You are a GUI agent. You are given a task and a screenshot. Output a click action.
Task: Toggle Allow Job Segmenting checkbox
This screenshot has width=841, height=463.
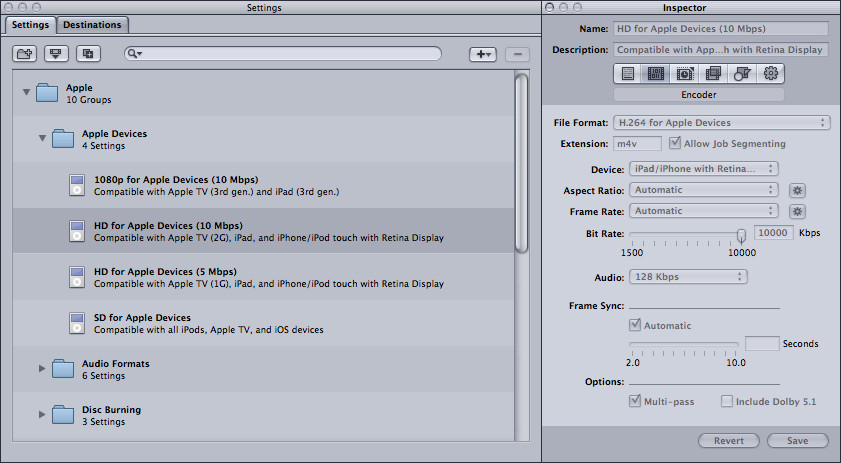(675, 143)
